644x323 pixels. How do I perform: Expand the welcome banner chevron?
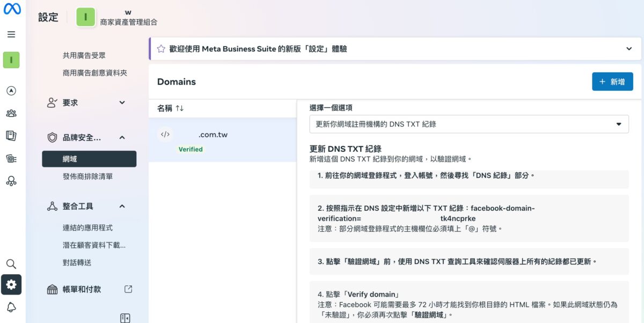coord(630,49)
